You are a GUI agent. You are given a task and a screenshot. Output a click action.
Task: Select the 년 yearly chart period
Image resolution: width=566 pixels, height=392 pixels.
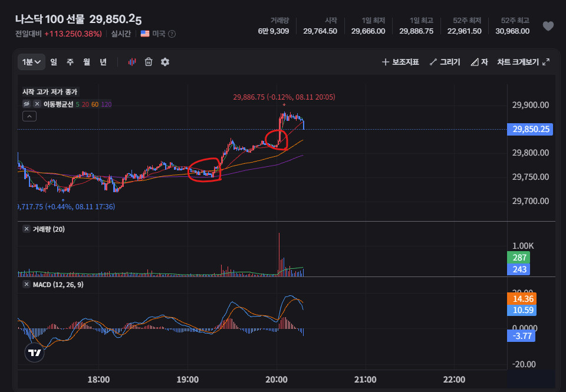click(x=103, y=62)
